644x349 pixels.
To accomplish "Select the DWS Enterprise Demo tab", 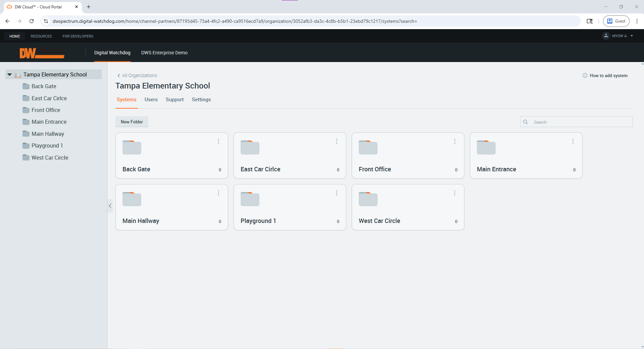I will tap(164, 53).
